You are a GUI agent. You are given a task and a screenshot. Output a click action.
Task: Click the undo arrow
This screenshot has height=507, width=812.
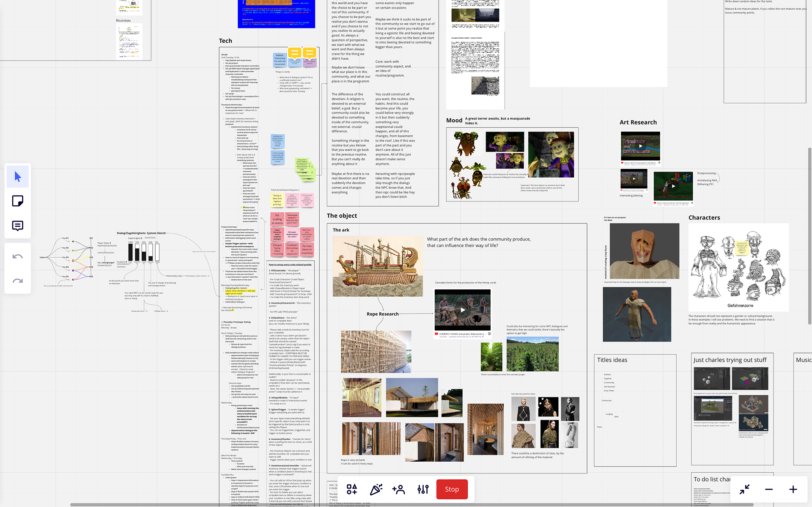click(18, 256)
